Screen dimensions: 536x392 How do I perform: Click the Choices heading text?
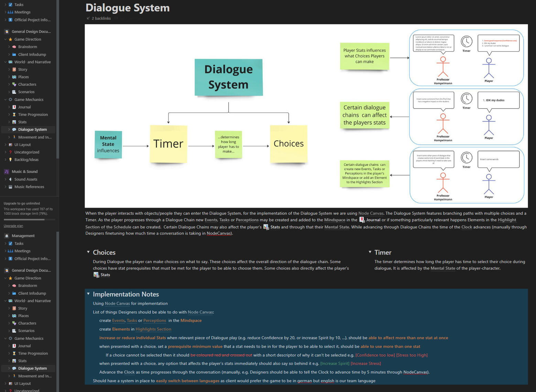[x=104, y=252]
